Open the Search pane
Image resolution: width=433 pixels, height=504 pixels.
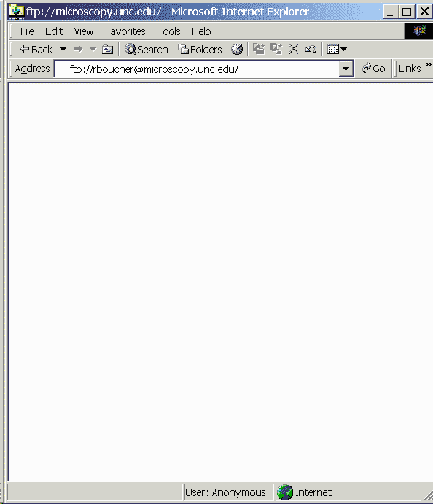pyautogui.click(x=147, y=50)
